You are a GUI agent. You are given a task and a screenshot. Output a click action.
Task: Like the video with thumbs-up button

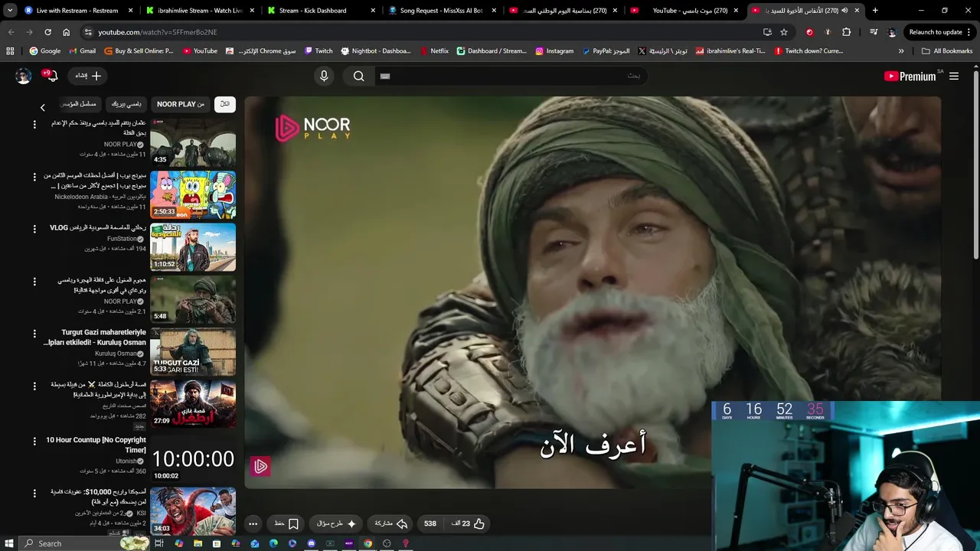pyautogui.click(x=468, y=523)
